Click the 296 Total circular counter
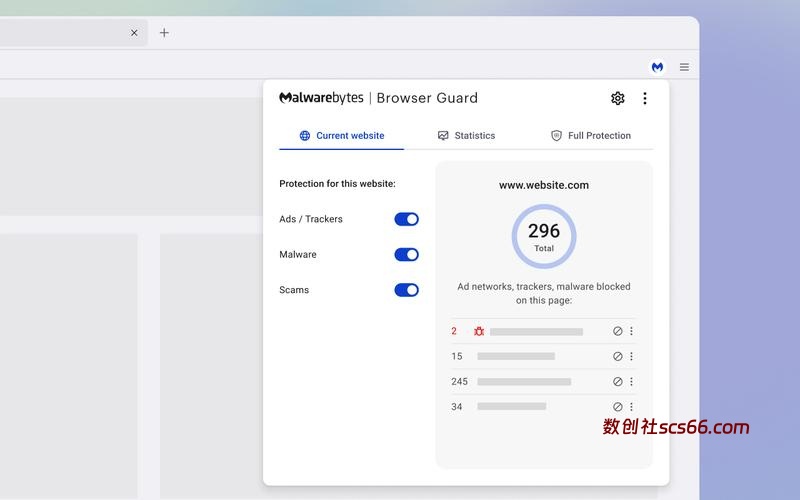The height and width of the screenshot is (500, 800). pyautogui.click(x=544, y=236)
